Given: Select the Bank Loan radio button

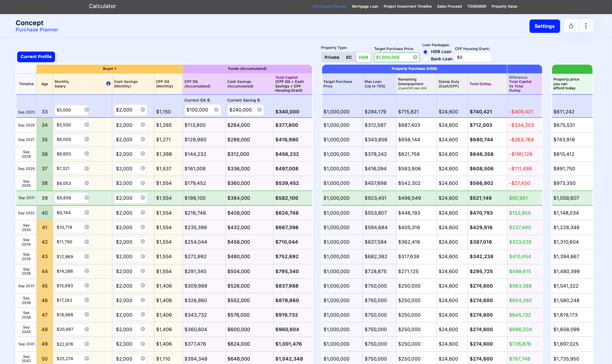Looking at the screenshot, I should point(426,59).
